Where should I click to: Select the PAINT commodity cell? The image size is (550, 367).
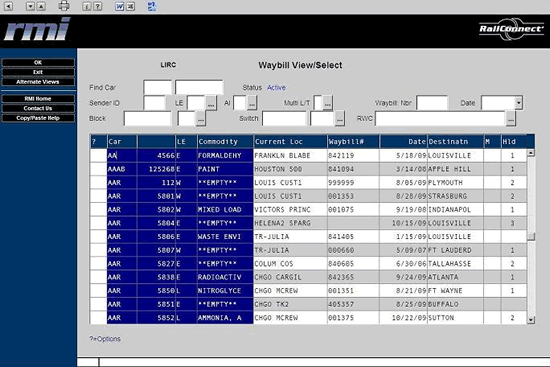[225, 169]
